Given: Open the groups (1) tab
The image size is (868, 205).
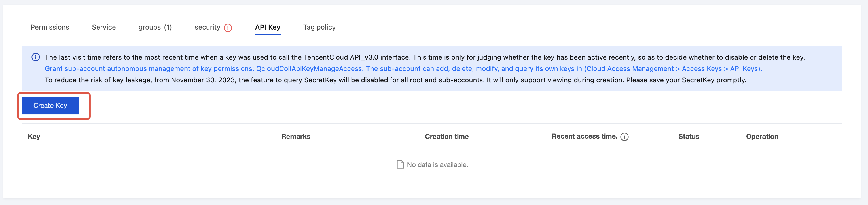Looking at the screenshot, I should point(155,27).
